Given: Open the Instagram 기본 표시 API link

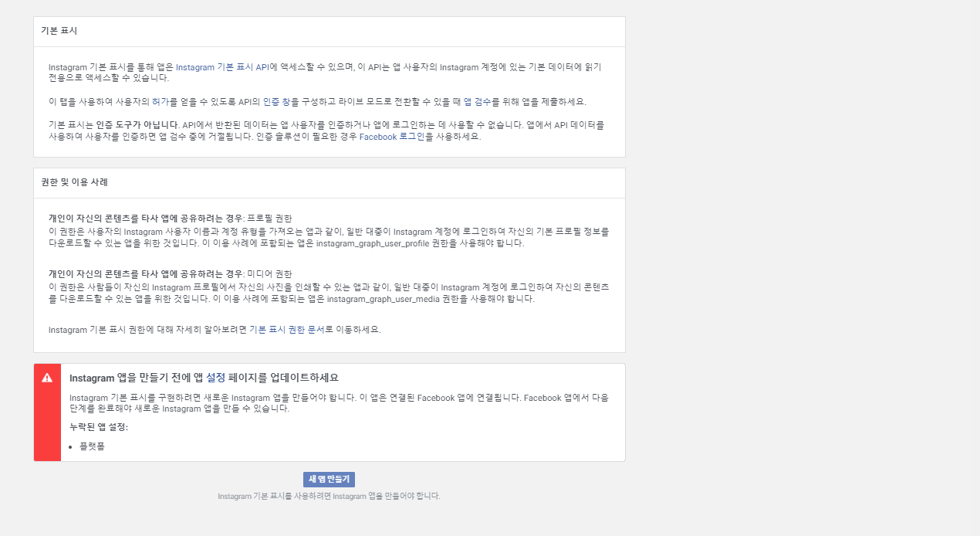Looking at the screenshot, I should (223, 67).
